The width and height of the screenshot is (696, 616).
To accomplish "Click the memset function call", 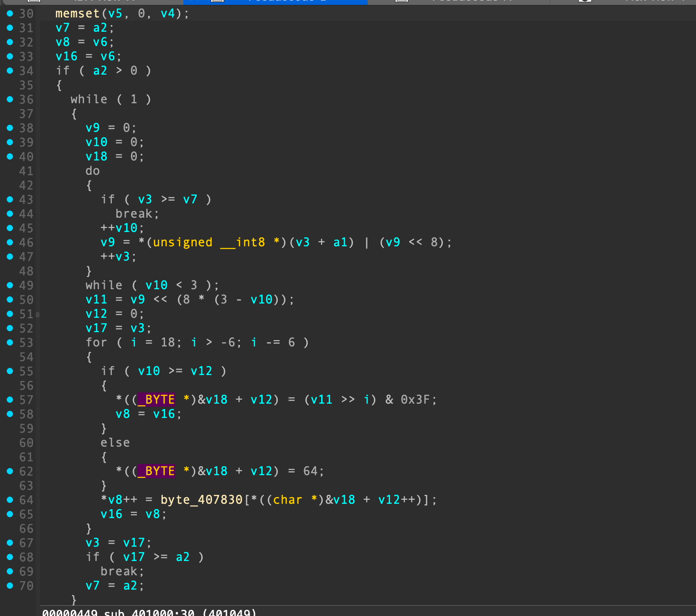I will (77, 13).
